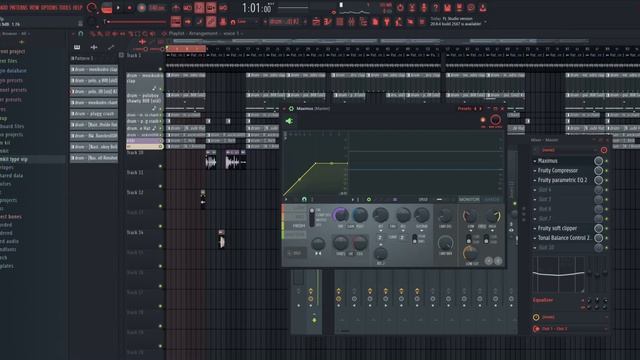Open the HELP menu
The height and width of the screenshot is (360, 640).
(78, 7)
